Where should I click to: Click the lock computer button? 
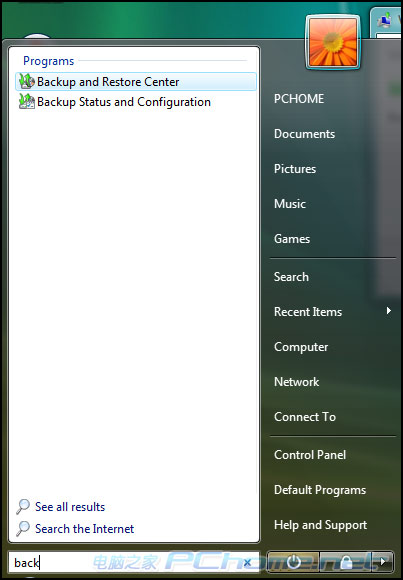346,562
